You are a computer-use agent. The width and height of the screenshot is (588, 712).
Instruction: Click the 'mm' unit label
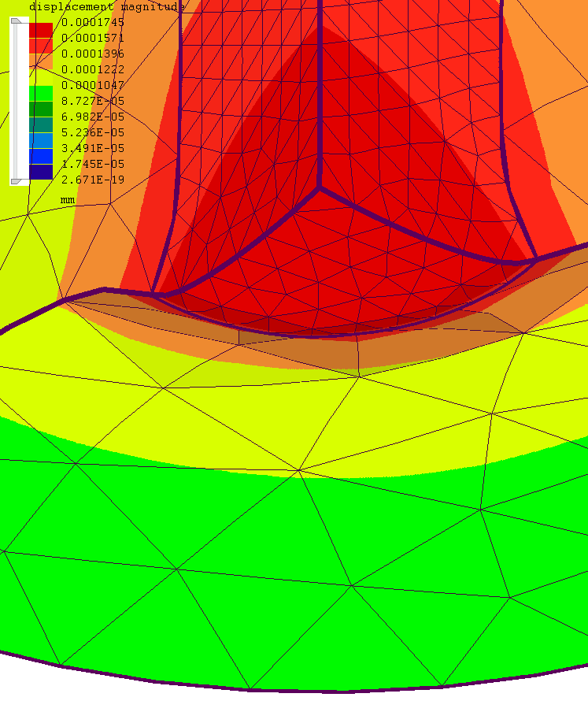coord(68,200)
